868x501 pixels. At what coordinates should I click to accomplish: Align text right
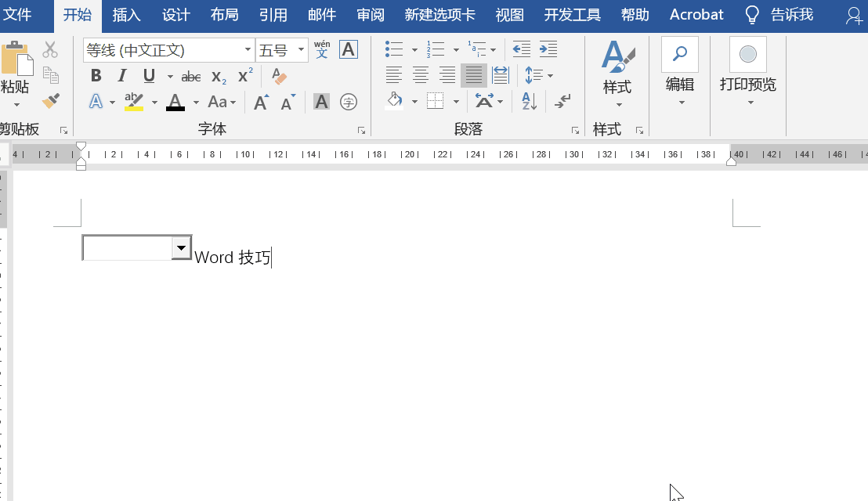point(447,75)
